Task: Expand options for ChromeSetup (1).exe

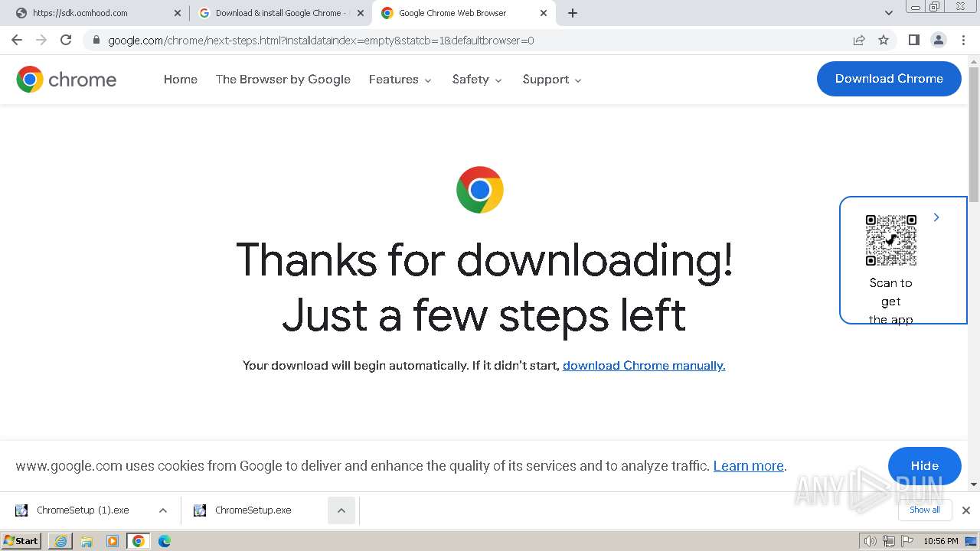Action: (x=162, y=510)
